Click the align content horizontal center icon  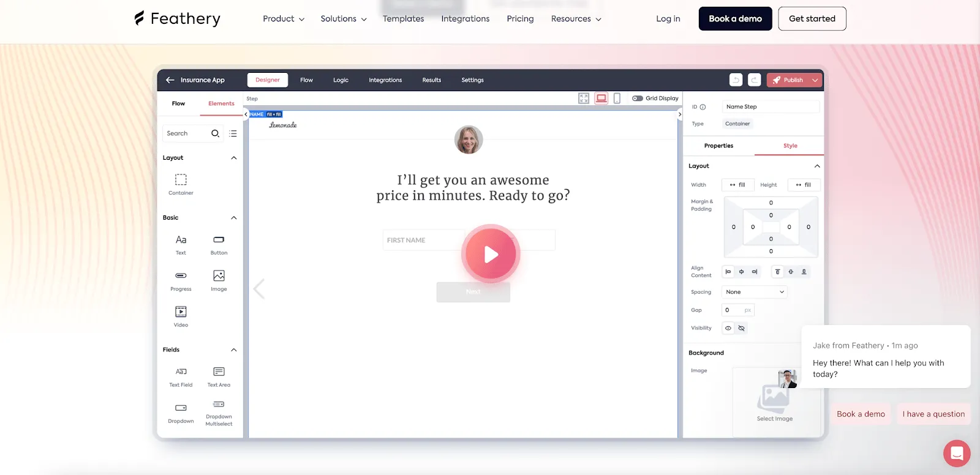click(741, 272)
